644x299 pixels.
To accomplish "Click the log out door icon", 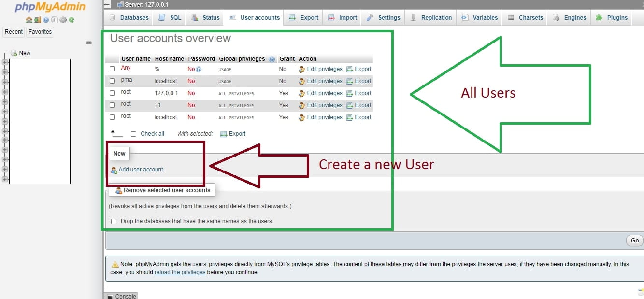I will (37, 20).
